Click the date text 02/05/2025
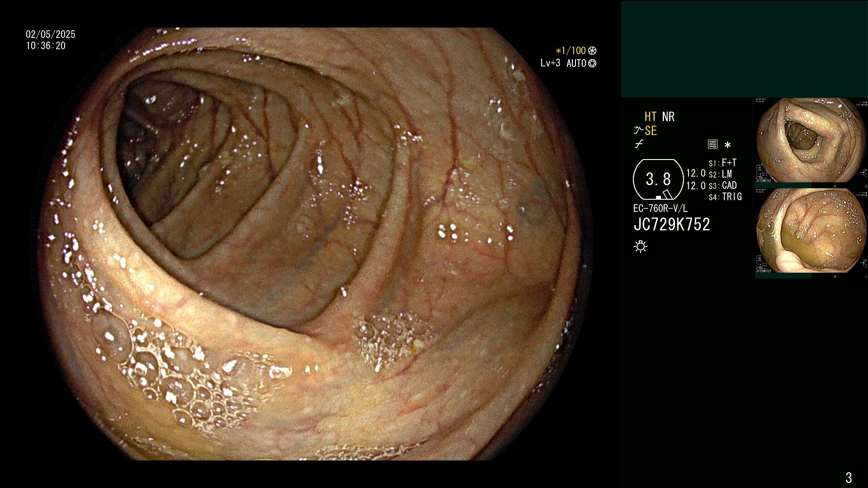868x488 pixels. [51, 34]
